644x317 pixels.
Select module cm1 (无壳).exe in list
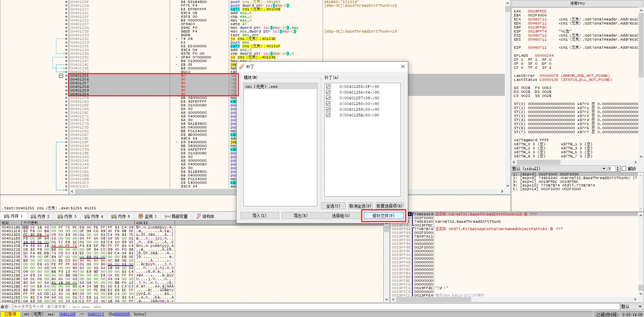pyautogui.click(x=280, y=87)
